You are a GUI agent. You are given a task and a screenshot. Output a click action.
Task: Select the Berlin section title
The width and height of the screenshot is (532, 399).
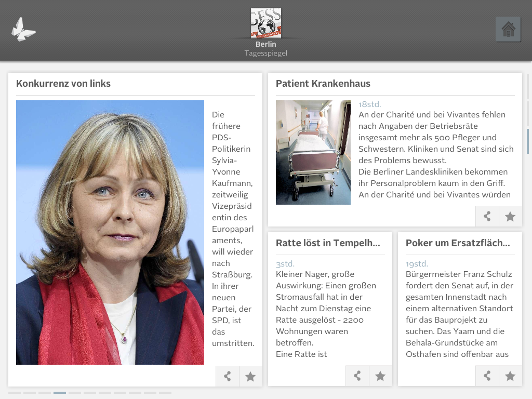[266, 44]
